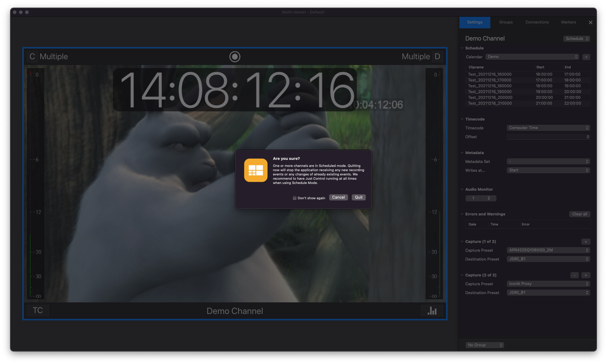607x364 pixels.
Task: Open the No Group dropdown
Action: coord(485,345)
